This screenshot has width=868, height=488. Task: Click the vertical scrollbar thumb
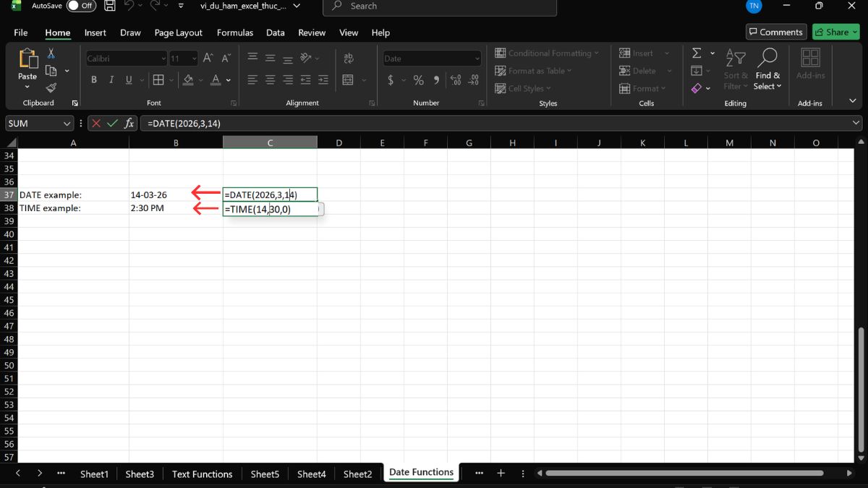[x=860, y=390]
